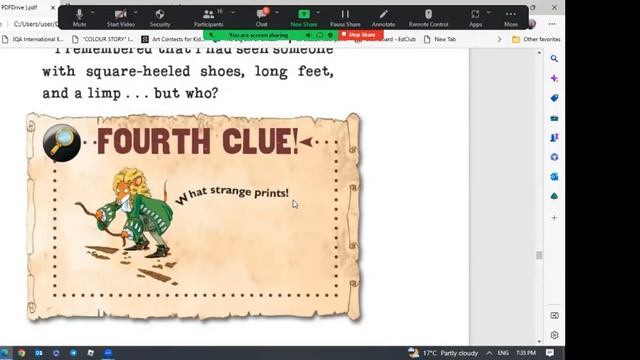The width and height of the screenshot is (640, 360).
Task: Open the sidebar Search icon
Action: (554, 59)
